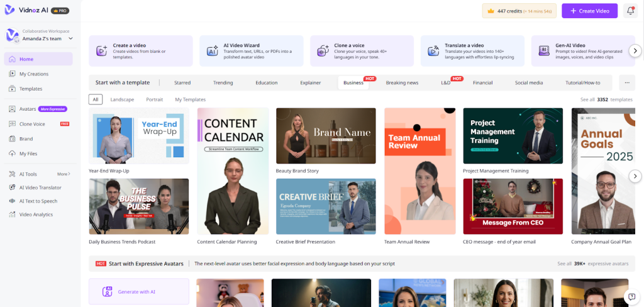Click the help chat icon bottom right
This screenshot has width=644, height=307.
click(x=631, y=296)
